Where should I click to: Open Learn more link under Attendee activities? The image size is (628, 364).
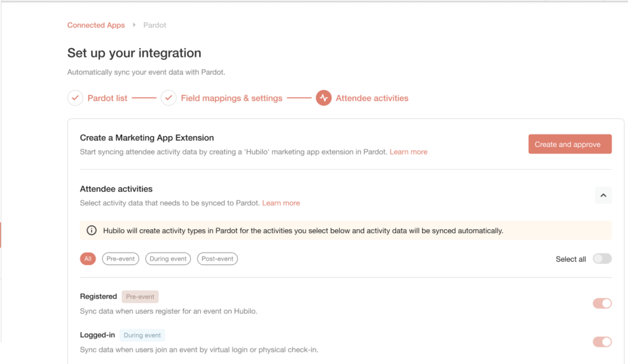click(281, 203)
